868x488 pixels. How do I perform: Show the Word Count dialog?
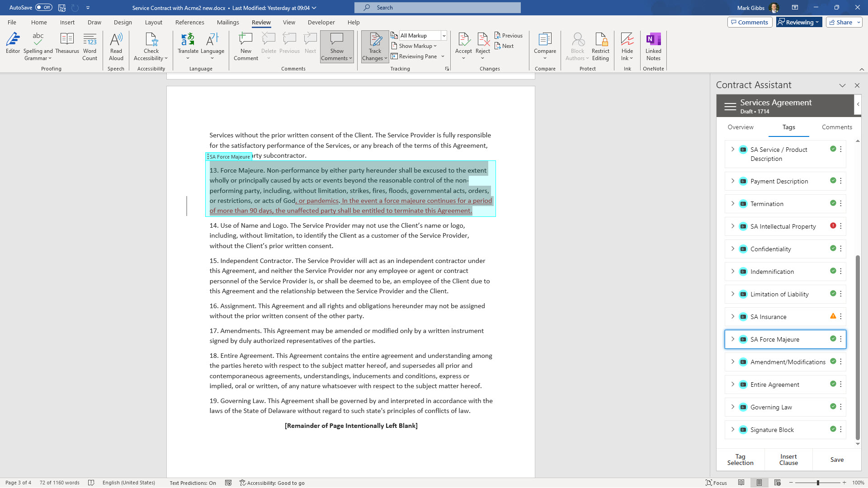(x=90, y=45)
